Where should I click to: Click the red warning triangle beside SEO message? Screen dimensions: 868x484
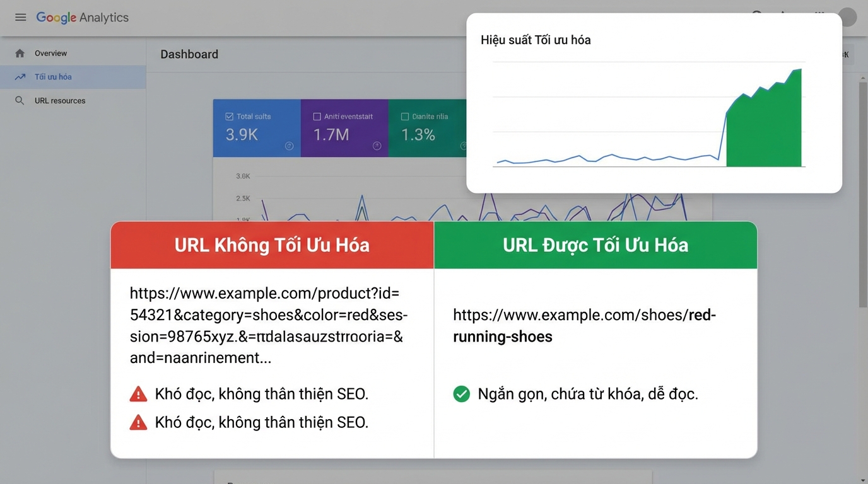point(138,393)
